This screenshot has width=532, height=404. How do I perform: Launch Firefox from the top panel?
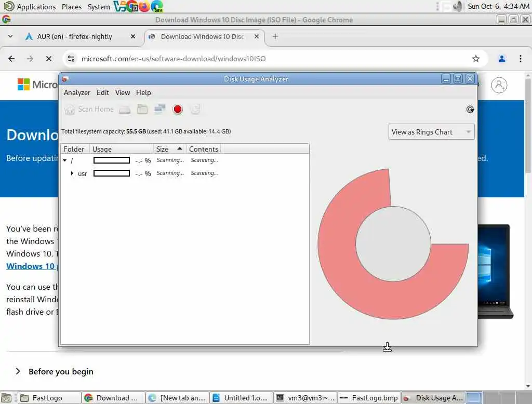[x=144, y=6]
